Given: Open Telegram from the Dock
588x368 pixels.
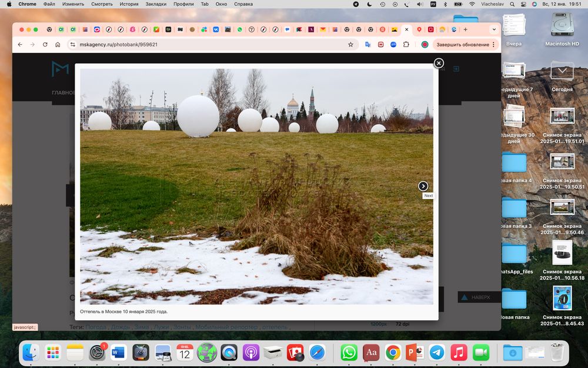Looking at the screenshot, I should point(436,353).
